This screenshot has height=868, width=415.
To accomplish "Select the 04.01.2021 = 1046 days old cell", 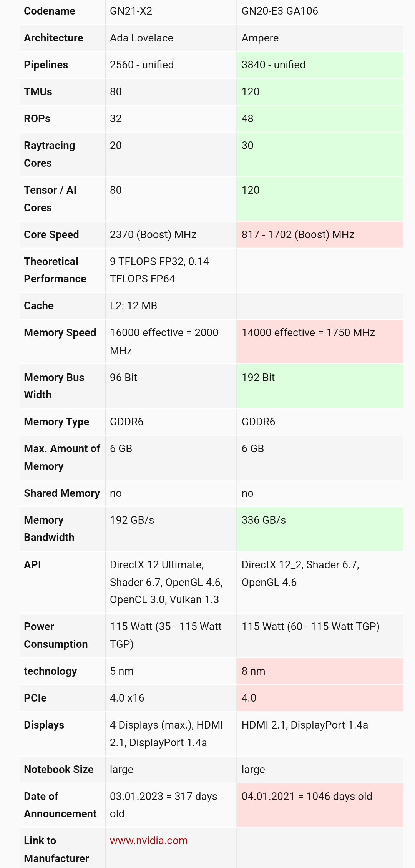I will (307, 797).
